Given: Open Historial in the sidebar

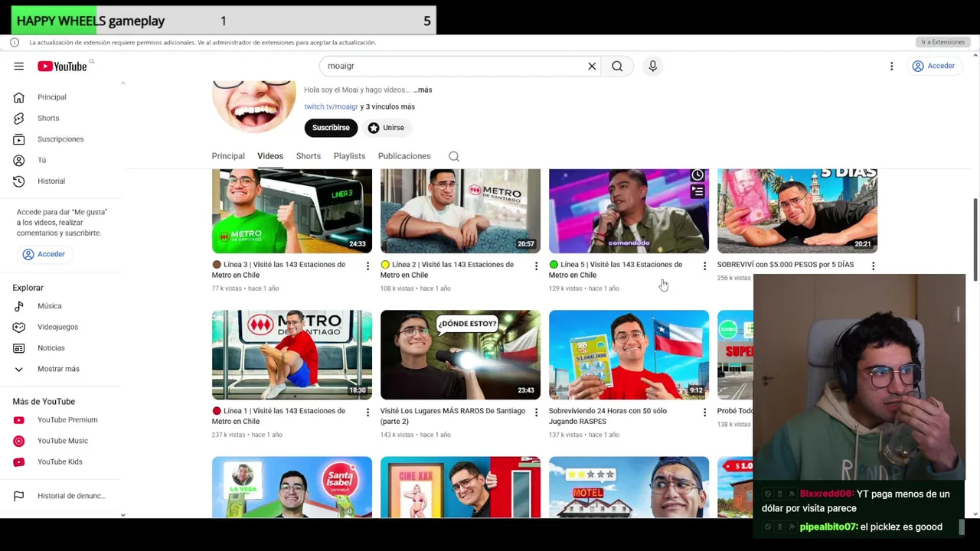Looking at the screenshot, I should tap(51, 181).
